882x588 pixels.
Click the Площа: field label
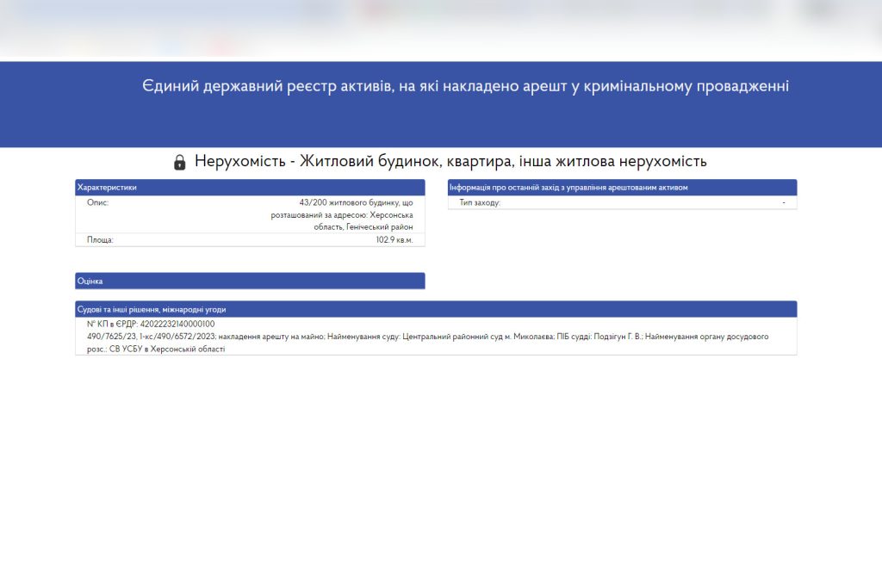tap(100, 240)
